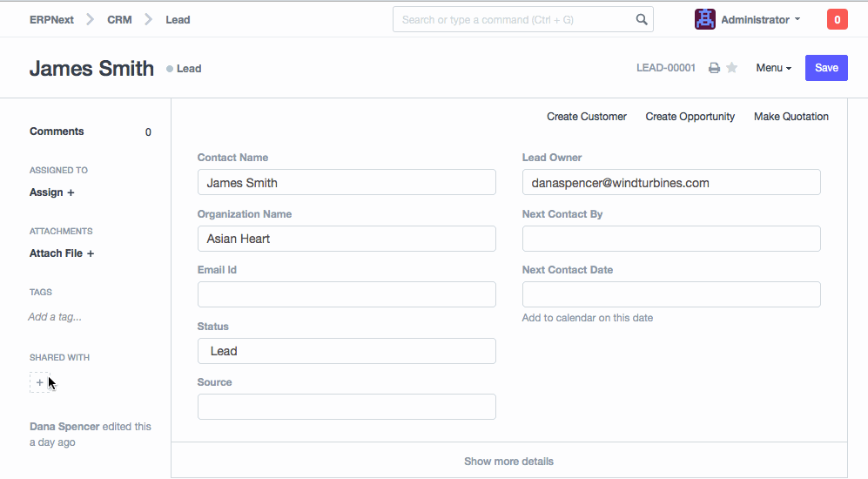Select Create Opportunity
The height and width of the screenshot is (479, 868).
pyautogui.click(x=690, y=117)
